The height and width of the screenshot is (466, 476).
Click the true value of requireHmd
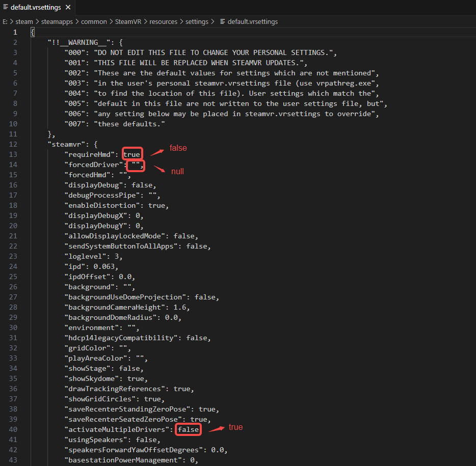132,154
